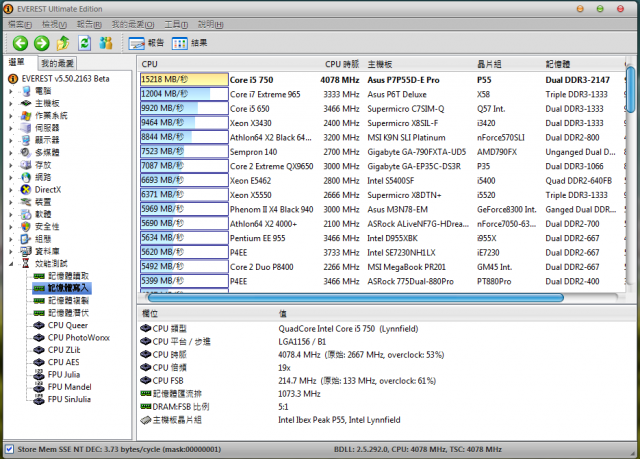This screenshot has width=640, height=459.
Task: Open the View (V) menu
Action: [x=54, y=24]
